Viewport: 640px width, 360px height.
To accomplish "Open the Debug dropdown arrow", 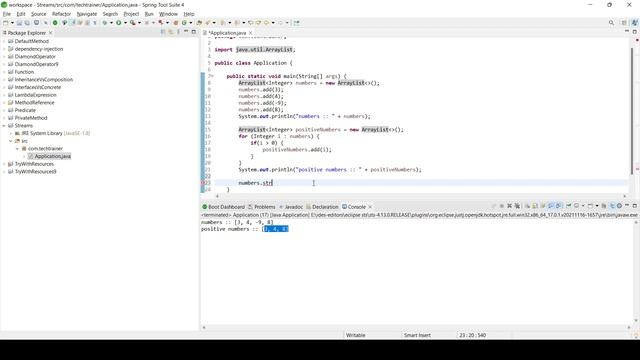I will pyautogui.click(x=111, y=23).
